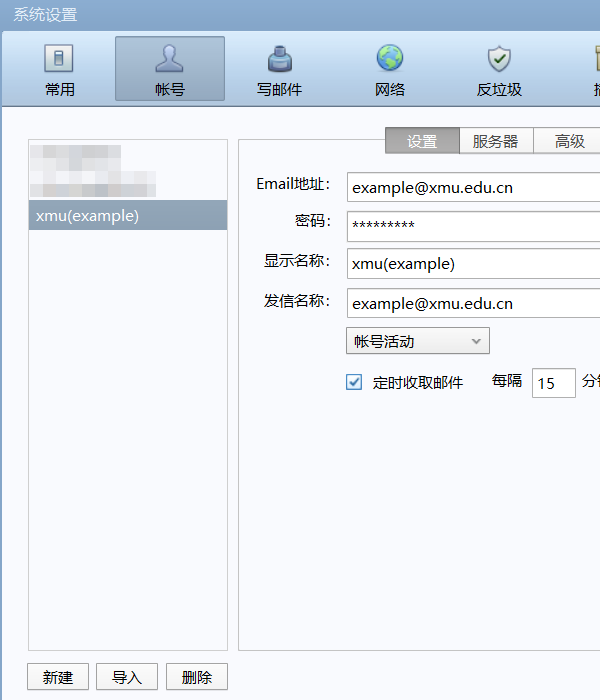
Task: Open the 网络 network globe icon
Action: coord(389,69)
